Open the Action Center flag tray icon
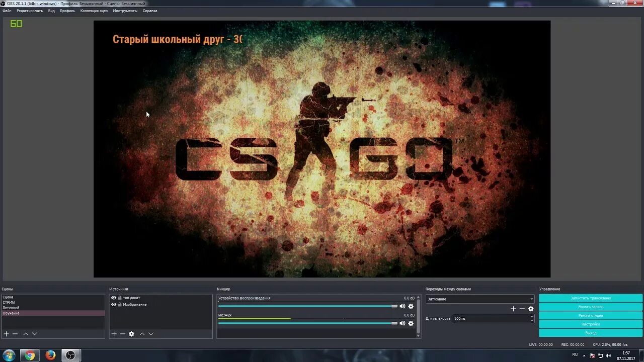The width and height of the screenshot is (644, 362). [x=592, y=355]
